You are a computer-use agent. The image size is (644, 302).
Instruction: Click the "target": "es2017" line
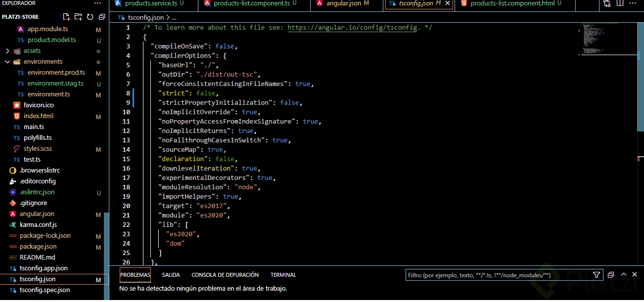tap(194, 206)
